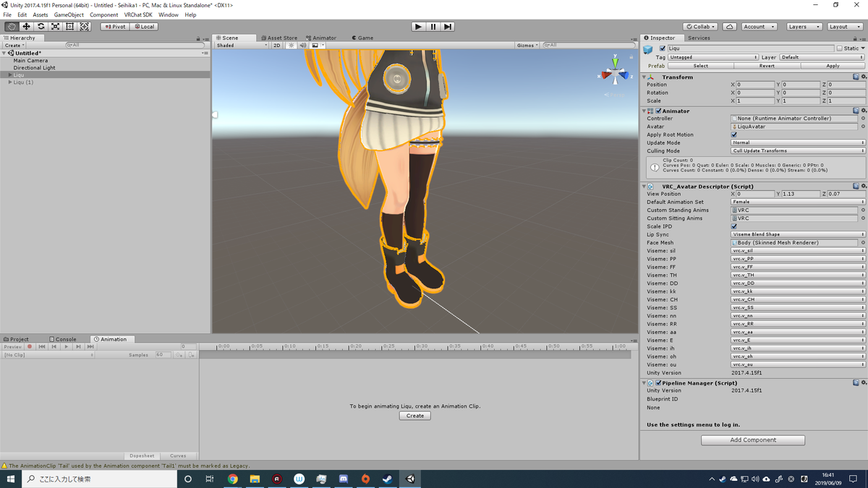
Task: Click the animation record button
Action: [30, 347]
